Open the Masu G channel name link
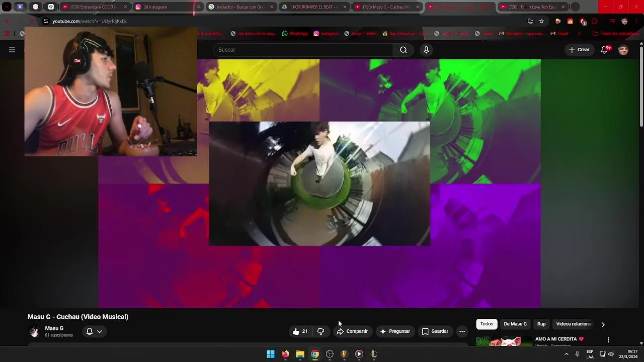This screenshot has height=362, width=644. (x=54, y=328)
